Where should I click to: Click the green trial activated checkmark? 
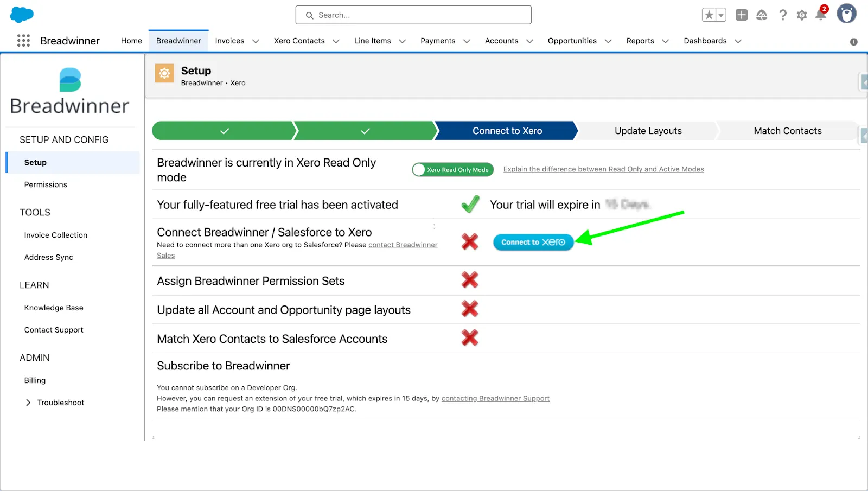[470, 204]
